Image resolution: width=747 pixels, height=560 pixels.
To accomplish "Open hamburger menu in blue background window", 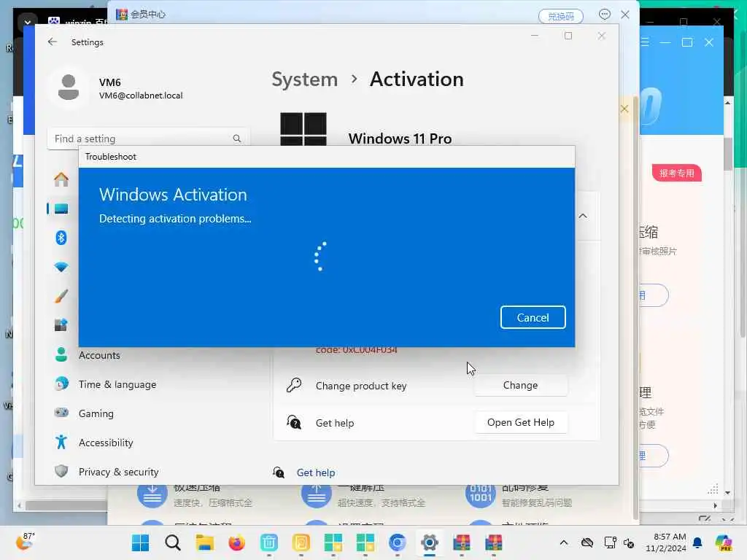I will (645, 42).
